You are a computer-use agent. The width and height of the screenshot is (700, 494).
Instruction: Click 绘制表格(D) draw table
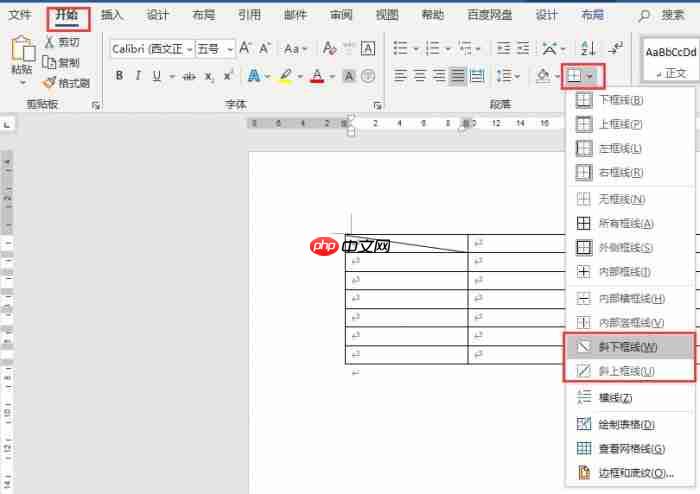point(630,424)
